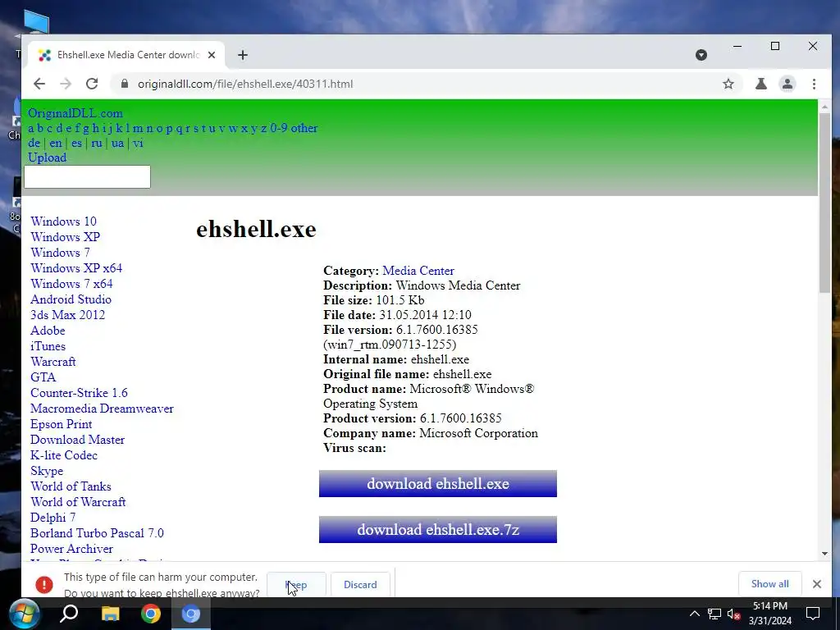Open File Explorer from the taskbar

(x=111, y=614)
